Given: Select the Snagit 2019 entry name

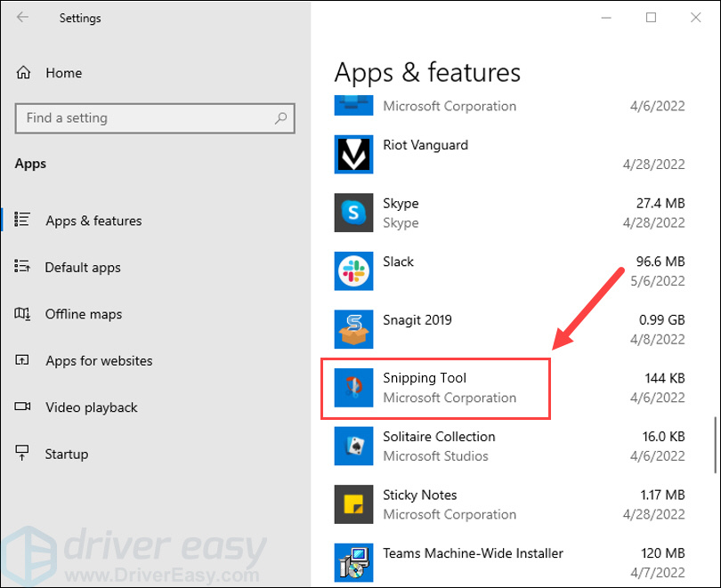Looking at the screenshot, I should [x=417, y=320].
